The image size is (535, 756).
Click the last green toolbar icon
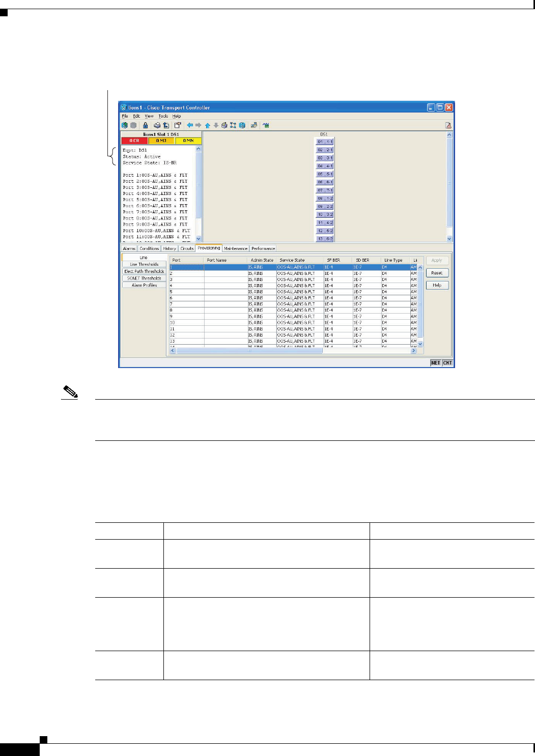[266, 125]
